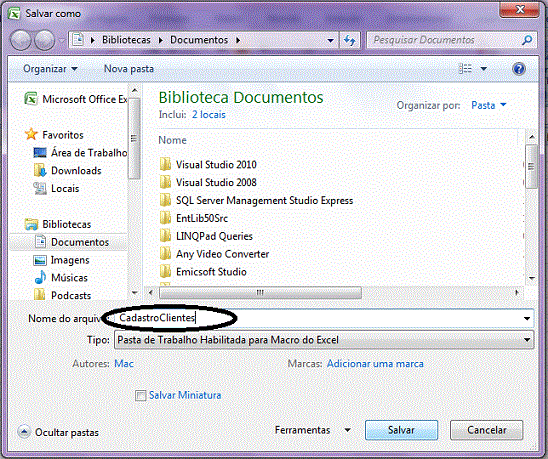The width and height of the screenshot is (548, 459).
Task: Open the Downloads folder in Favoritos
Action: (x=76, y=171)
